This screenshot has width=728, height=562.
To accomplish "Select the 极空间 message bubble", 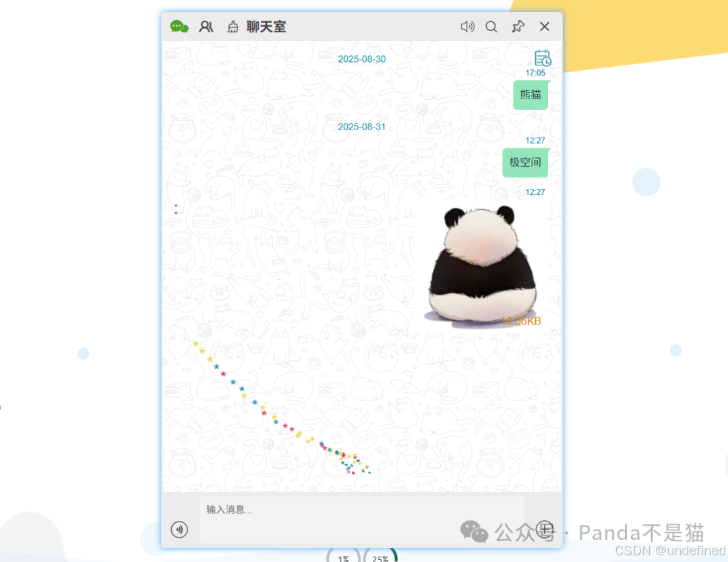I will point(525,162).
